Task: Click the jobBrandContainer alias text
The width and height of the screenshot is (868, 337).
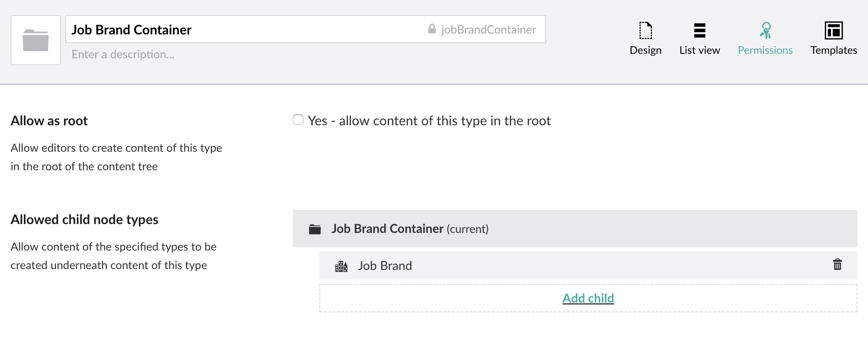Action: 488,30
